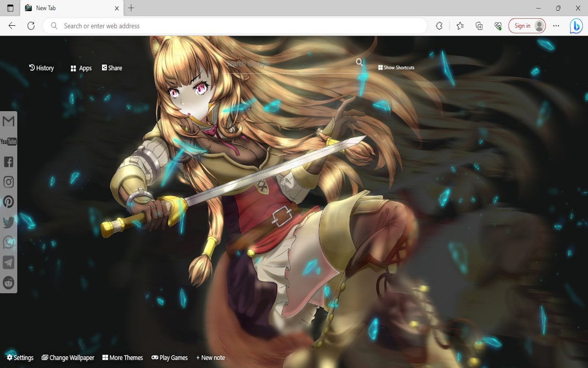Viewport: 588px width, 368px height.
Task: Open theme Settings
Action: point(20,357)
